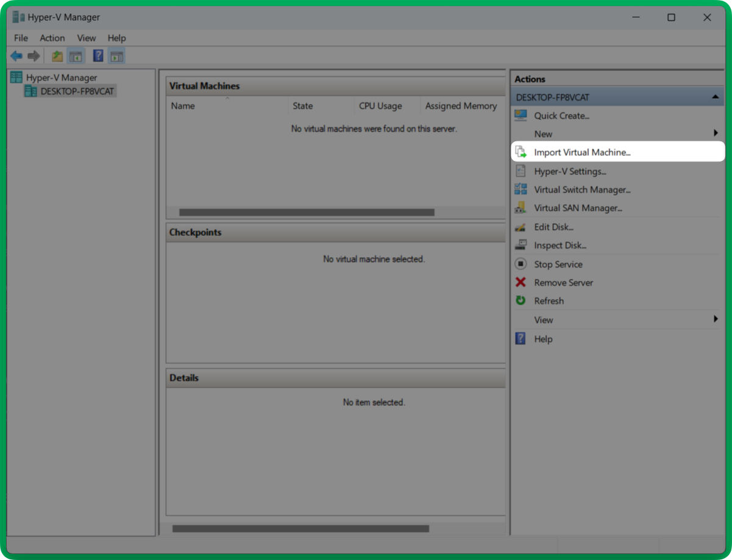Image resolution: width=732 pixels, height=560 pixels.
Task: Click the Virtual Switch Manager icon
Action: 521,190
